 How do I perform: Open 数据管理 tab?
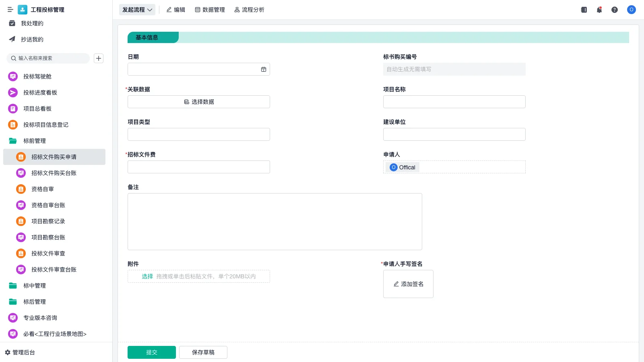[210, 10]
